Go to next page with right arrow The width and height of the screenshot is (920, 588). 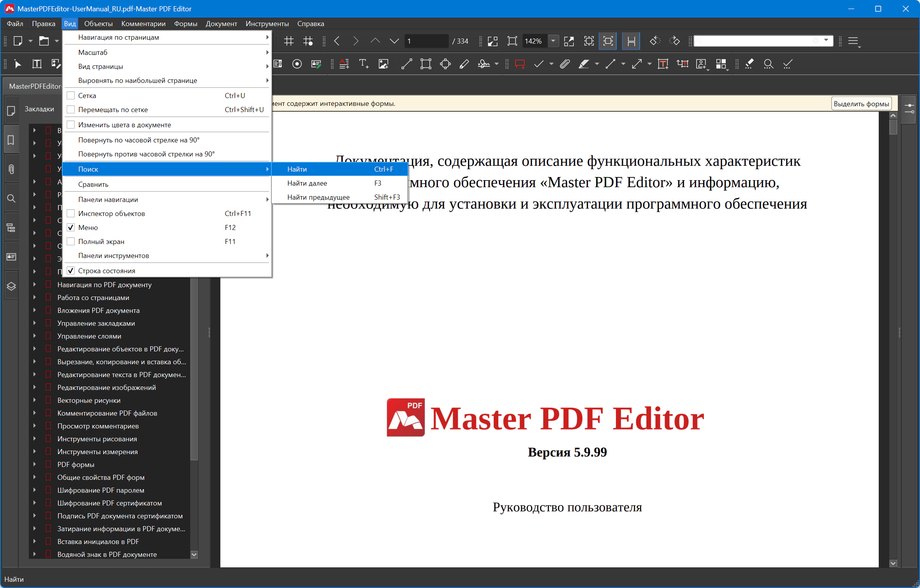pos(356,41)
